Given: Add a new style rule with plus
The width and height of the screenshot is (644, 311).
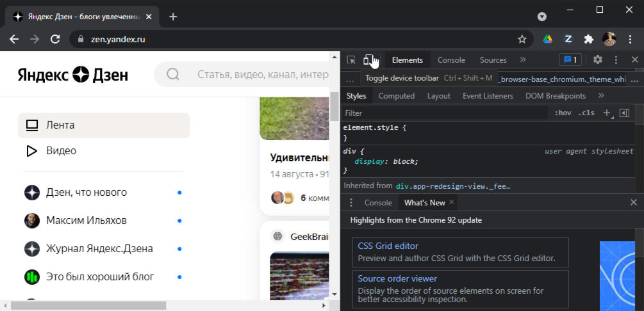Looking at the screenshot, I should 607,113.
